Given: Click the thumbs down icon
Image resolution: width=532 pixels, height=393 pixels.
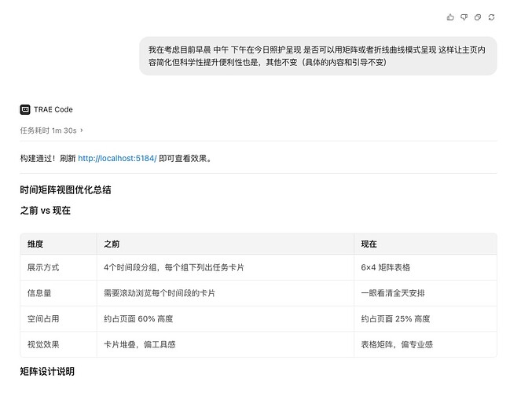Looking at the screenshot, I should tap(464, 17).
